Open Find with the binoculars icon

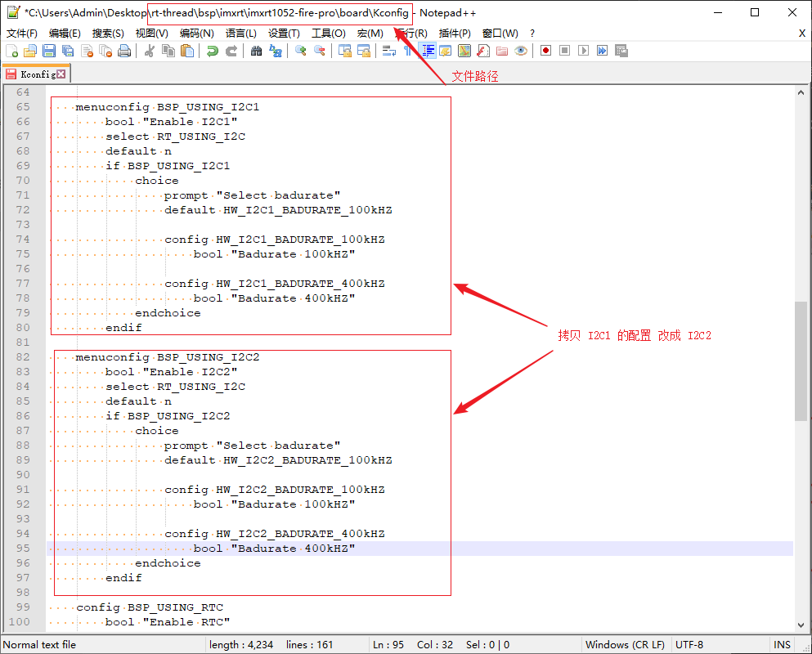[256, 51]
